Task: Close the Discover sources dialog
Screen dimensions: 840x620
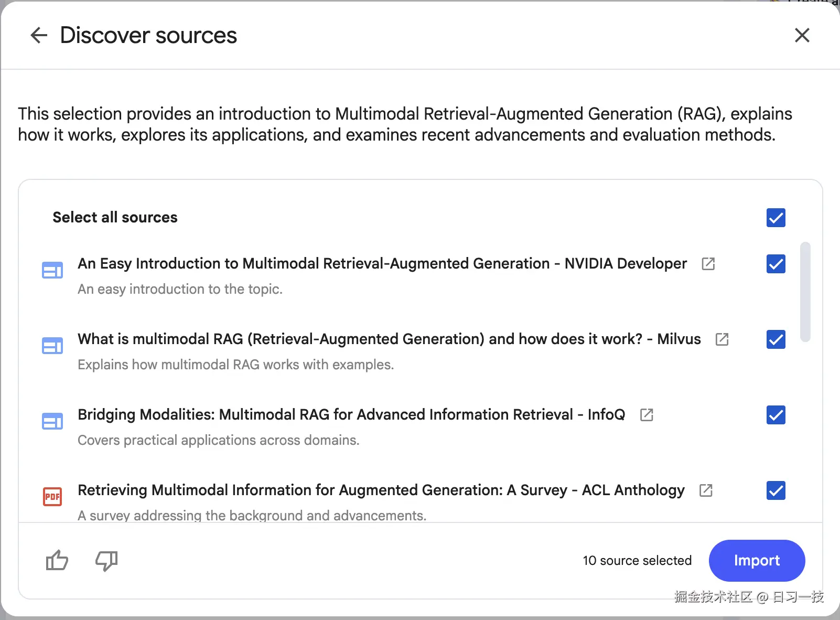Action: (802, 35)
